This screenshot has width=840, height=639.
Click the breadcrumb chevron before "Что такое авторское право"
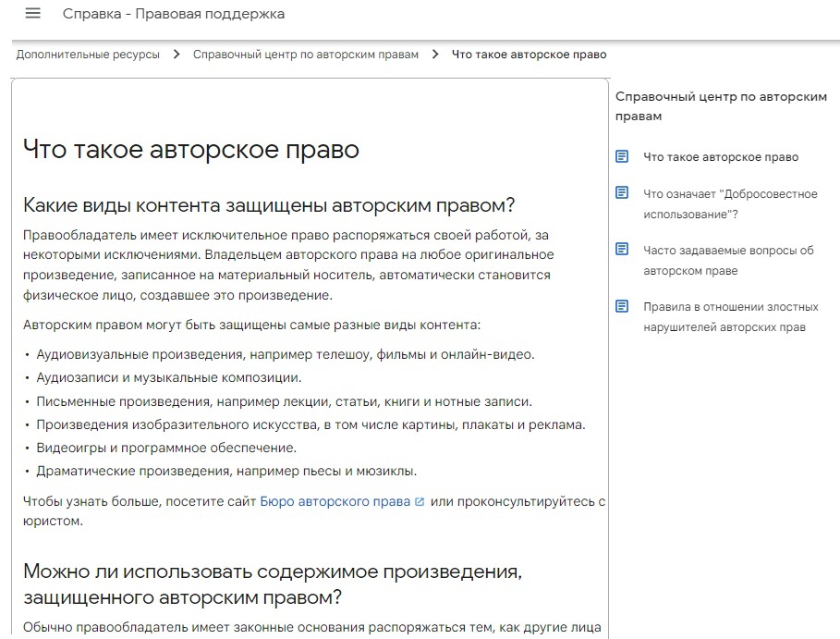click(435, 55)
